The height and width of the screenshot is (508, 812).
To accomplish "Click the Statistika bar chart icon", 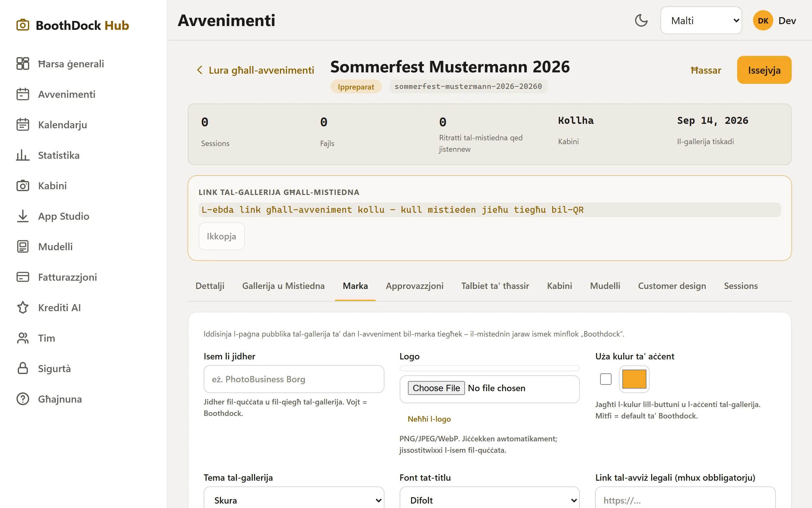I will point(23,155).
